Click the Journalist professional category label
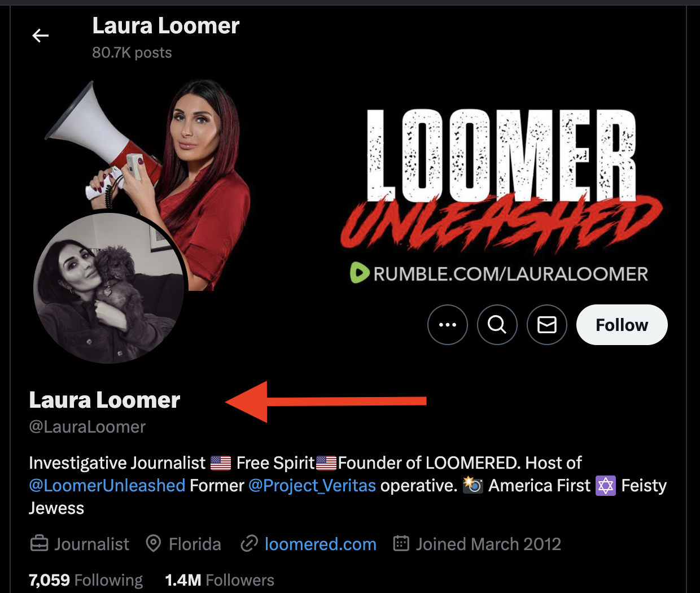Screen dimensions: 700x593 pos(91,544)
